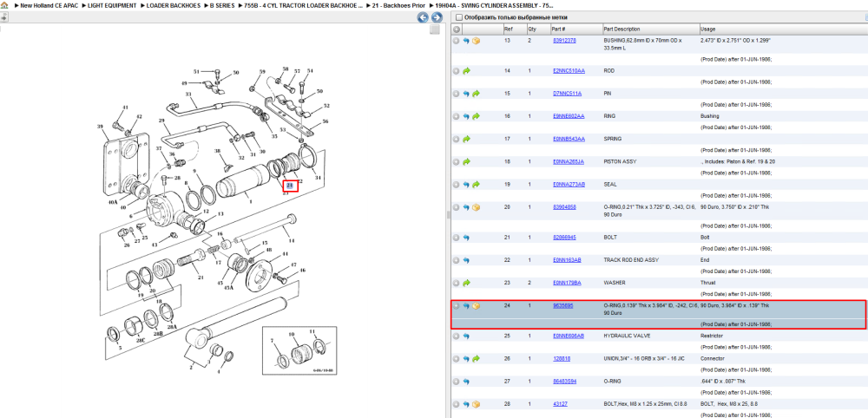This screenshot has width=868, height=418.
Task: Click the small gray square above the diagram
Action: coord(435,29)
